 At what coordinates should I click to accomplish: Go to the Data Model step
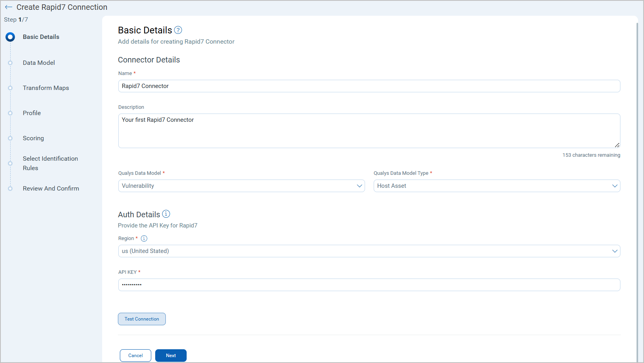point(39,63)
